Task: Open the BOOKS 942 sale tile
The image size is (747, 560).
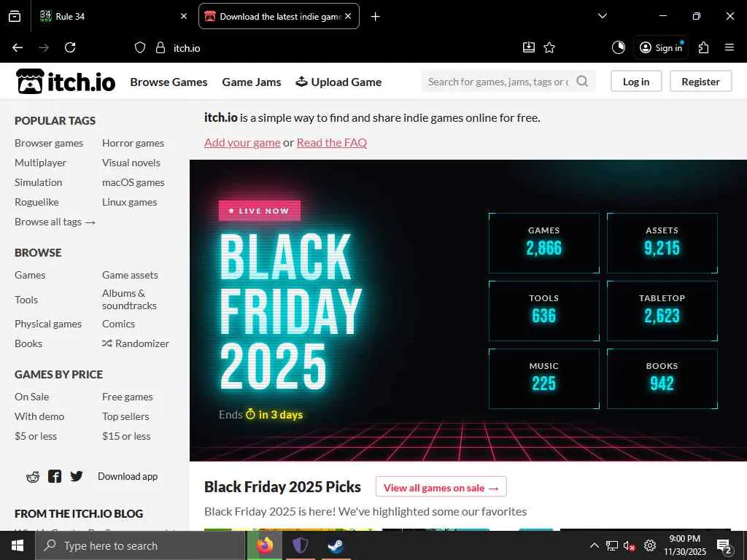Action: 662,378
